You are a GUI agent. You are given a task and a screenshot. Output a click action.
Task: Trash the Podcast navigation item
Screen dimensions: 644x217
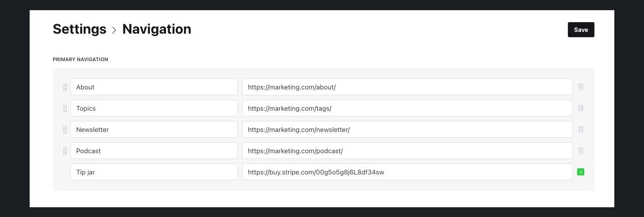point(581,151)
